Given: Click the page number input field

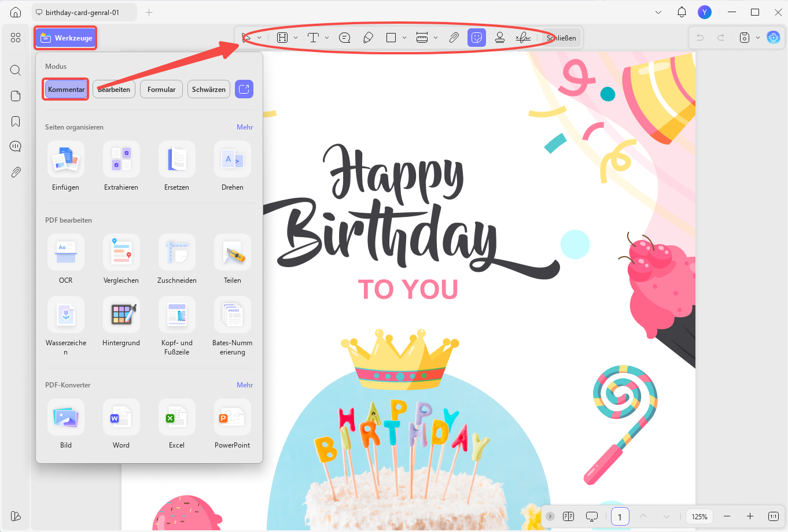Looking at the screenshot, I should (620, 516).
